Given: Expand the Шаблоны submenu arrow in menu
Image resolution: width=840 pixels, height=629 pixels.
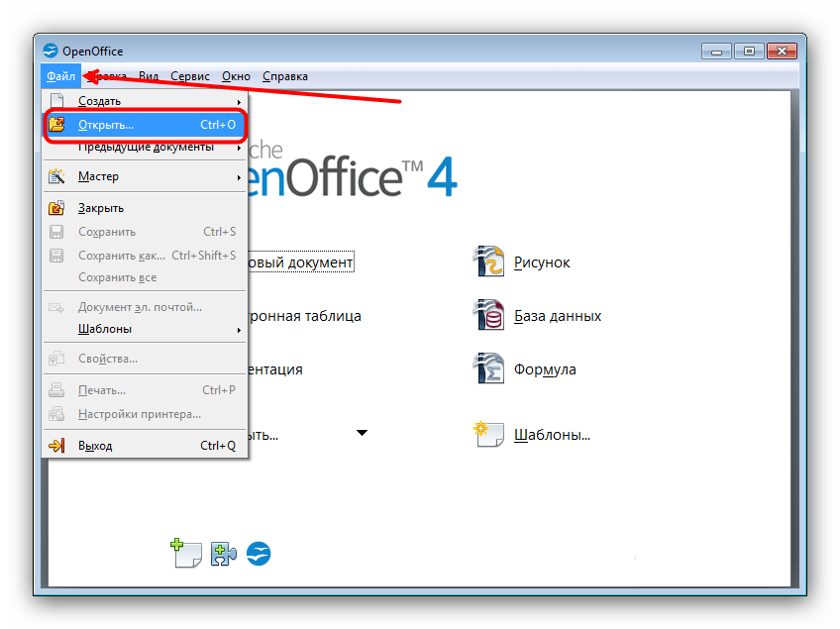Looking at the screenshot, I should pos(239,330).
